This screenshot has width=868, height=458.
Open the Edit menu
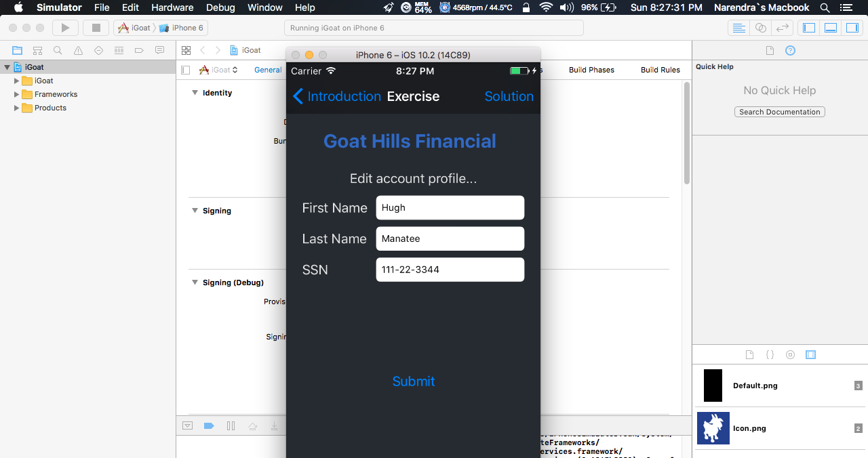130,7
